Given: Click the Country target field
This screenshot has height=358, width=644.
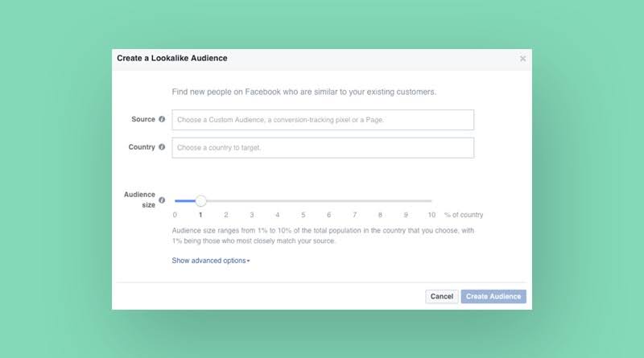Looking at the screenshot, I should 323,148.
